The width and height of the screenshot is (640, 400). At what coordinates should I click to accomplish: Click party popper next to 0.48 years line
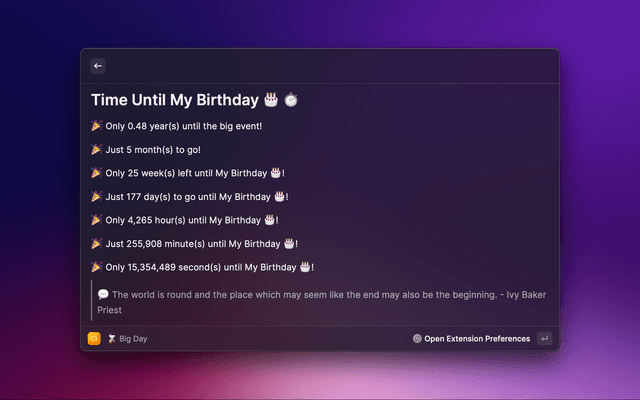tap(96, 126)
